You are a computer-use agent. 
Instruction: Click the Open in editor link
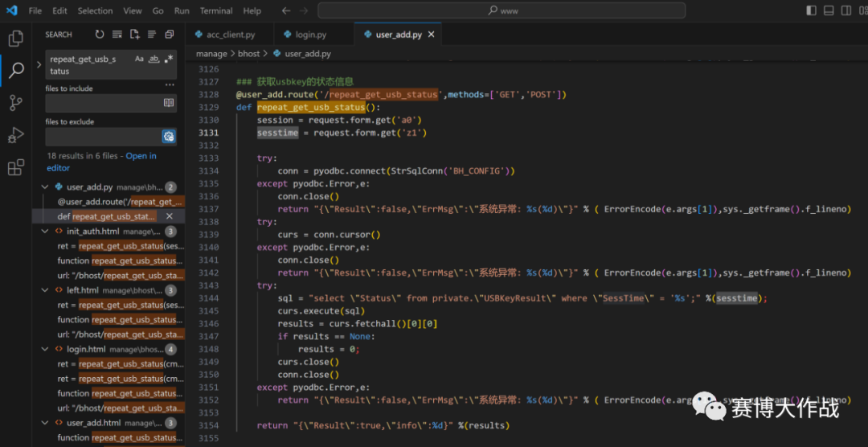(141, 156)
